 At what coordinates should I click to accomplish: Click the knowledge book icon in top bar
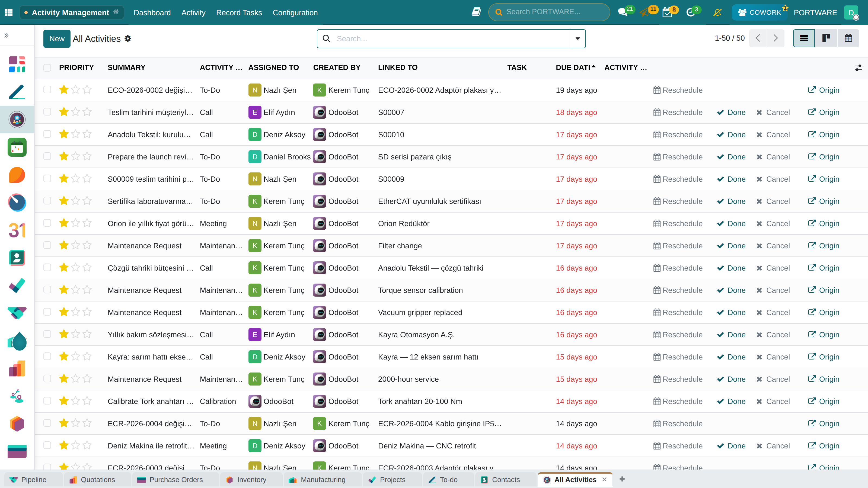click(476, 12)
